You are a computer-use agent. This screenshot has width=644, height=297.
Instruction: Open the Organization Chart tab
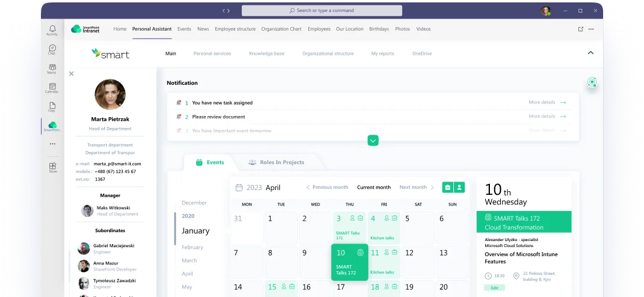[x=281, y=29]
